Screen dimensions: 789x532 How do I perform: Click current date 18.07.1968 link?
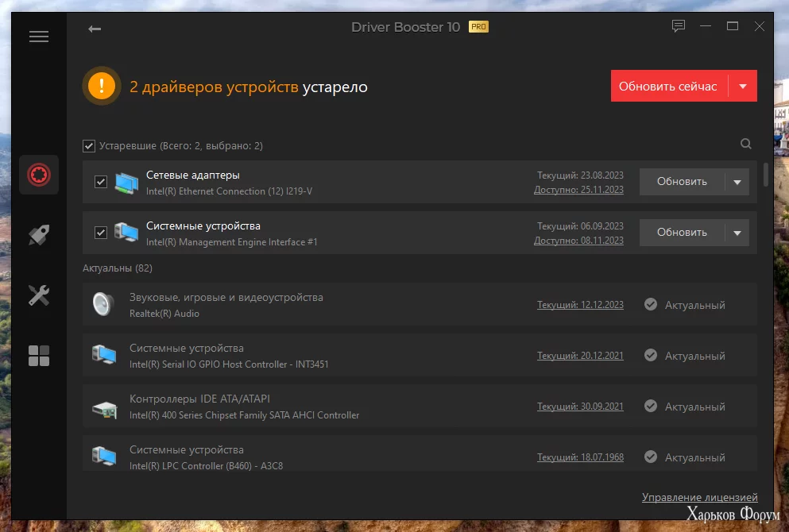click(580, 457)
